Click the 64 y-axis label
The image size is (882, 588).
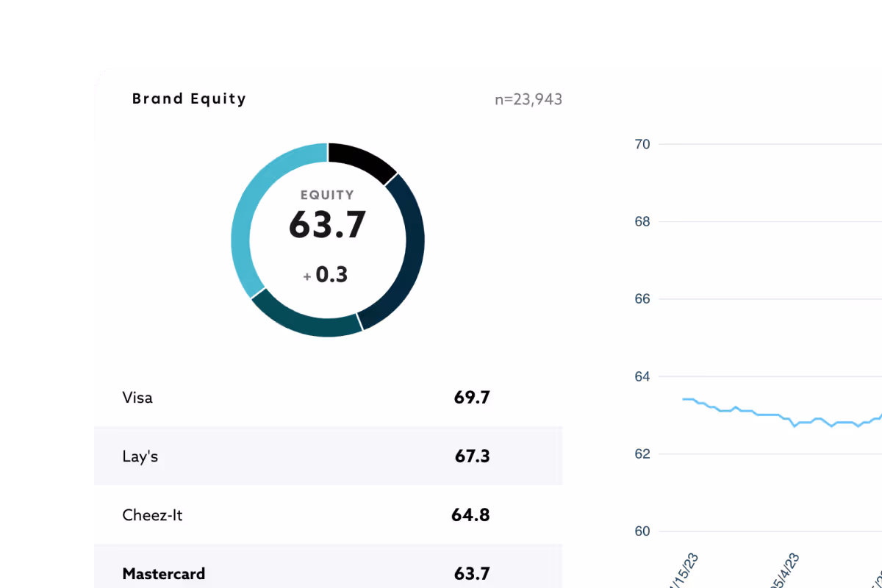click(x=642, y=376)
